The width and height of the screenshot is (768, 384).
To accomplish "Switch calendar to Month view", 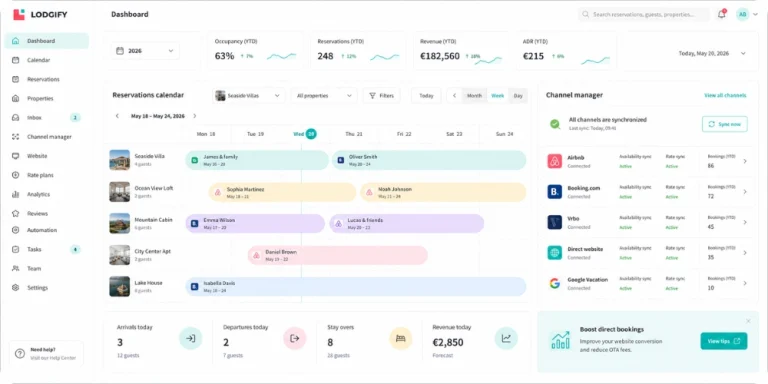I will coord(474,96).
